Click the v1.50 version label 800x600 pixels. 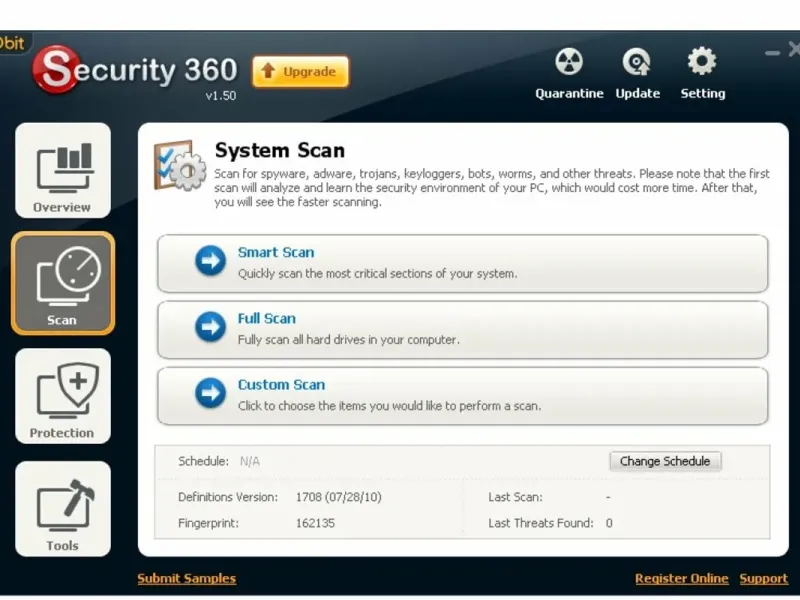(x=220, y=95)
